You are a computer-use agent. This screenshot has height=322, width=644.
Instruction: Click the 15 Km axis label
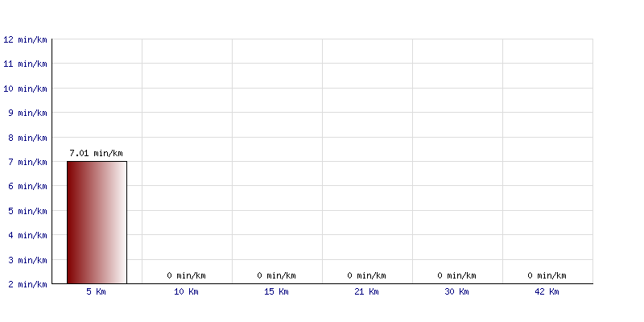(276, 291)
